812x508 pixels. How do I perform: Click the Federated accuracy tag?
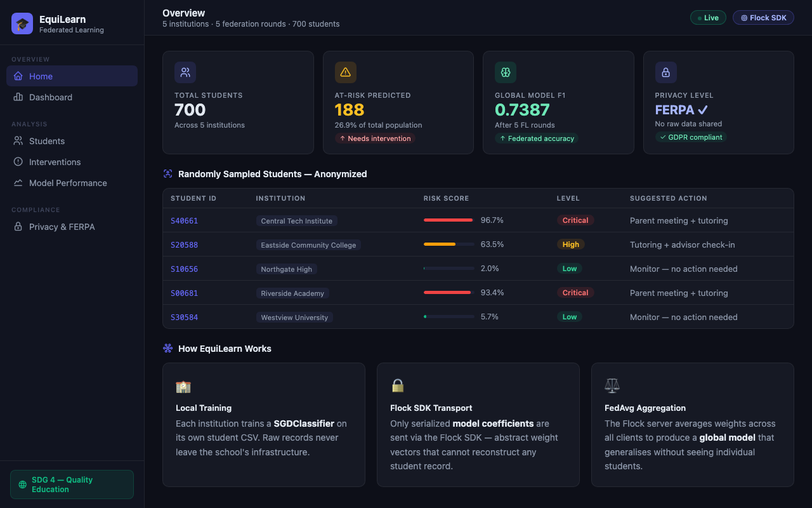(x=537, y=138)
